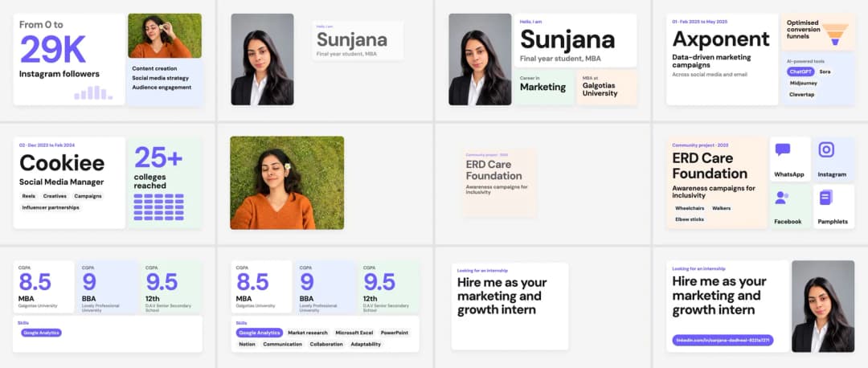Click the Walkers tag
The width and height of the screenshot is (868, 368).
[x=721, y=208]
